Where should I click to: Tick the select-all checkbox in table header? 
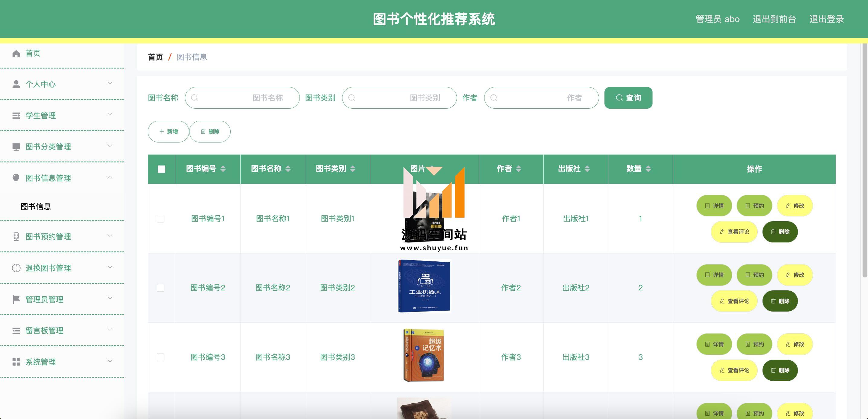[161, 169]
